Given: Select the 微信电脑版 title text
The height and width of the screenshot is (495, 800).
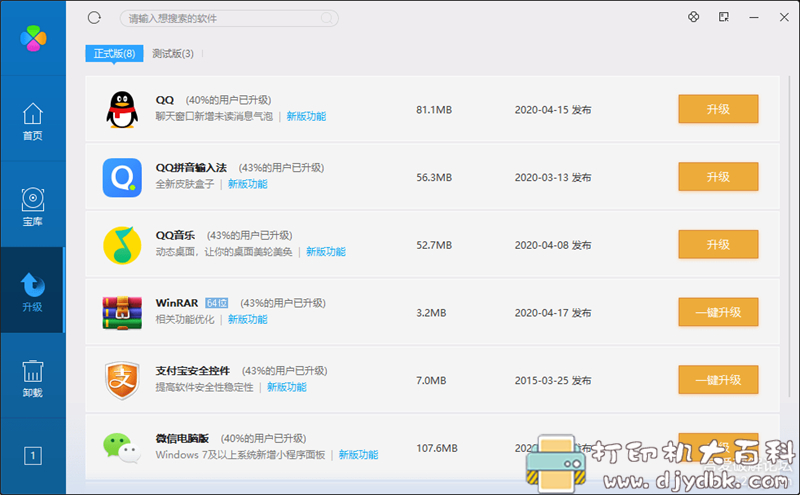Looking at the screenshot, I should click(182, 438).
